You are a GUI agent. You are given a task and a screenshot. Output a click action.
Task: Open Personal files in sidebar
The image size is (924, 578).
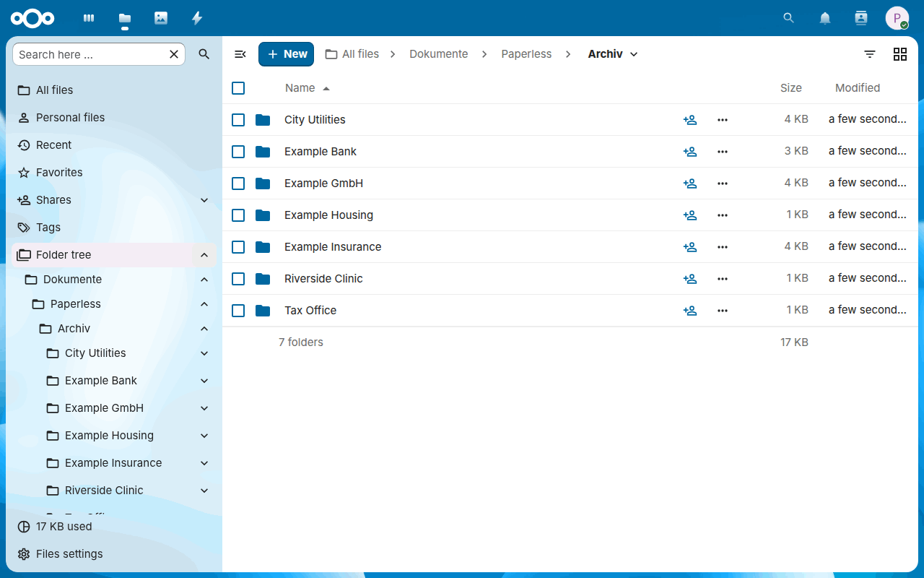pyautogui.click(x=114, y=118)
